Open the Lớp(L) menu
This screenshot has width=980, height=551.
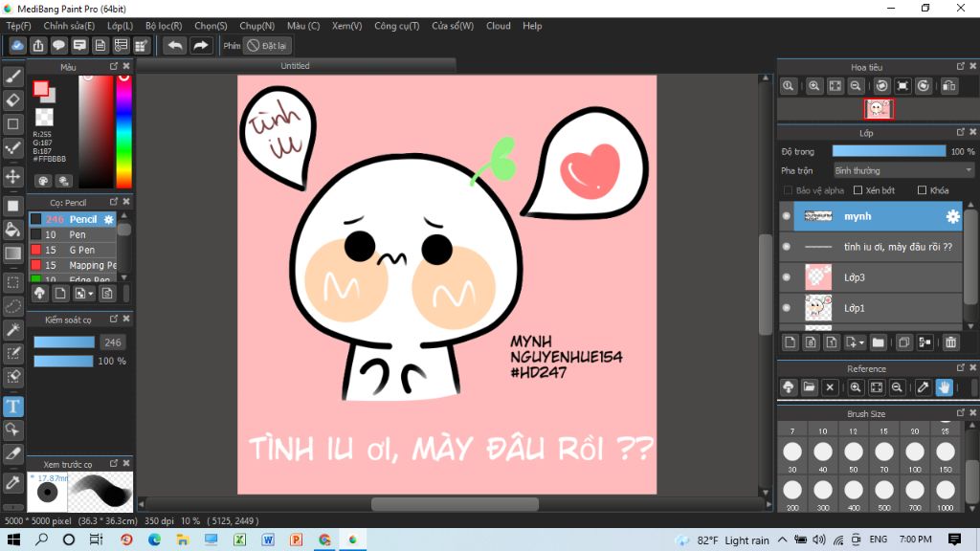click(x=120, y=26)
